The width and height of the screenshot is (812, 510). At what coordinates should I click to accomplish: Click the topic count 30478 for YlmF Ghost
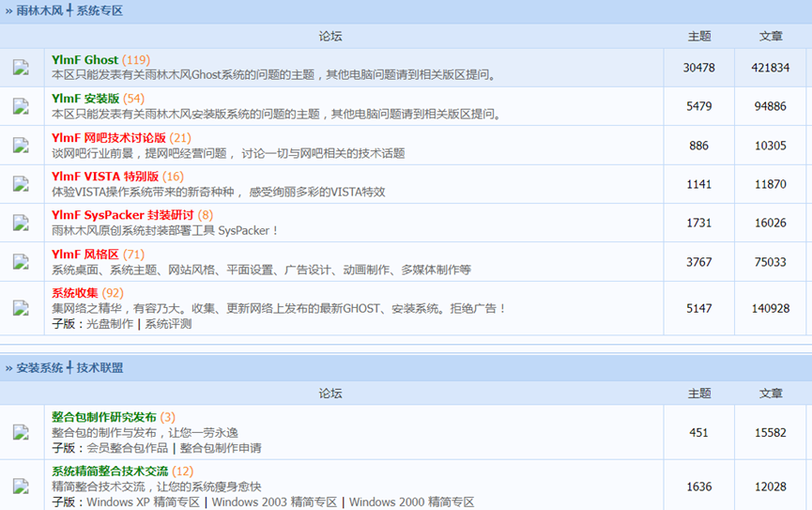(x=699, y=68)
